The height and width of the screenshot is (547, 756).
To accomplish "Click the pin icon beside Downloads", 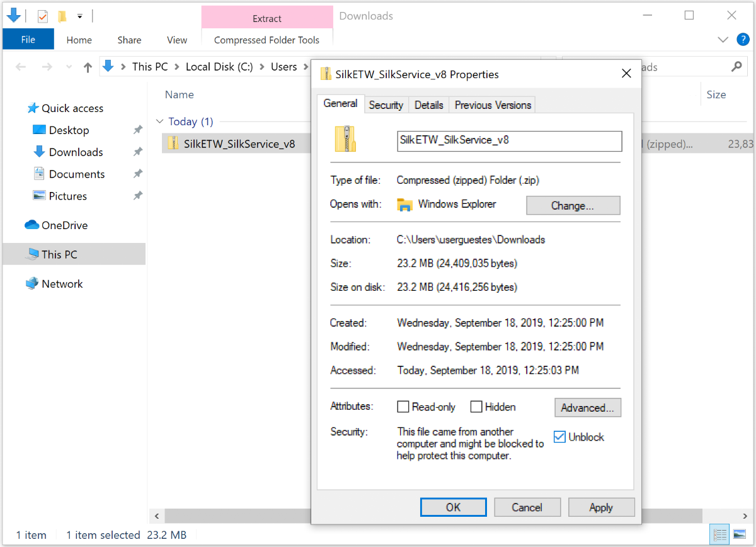I will [x=137, y=152].
